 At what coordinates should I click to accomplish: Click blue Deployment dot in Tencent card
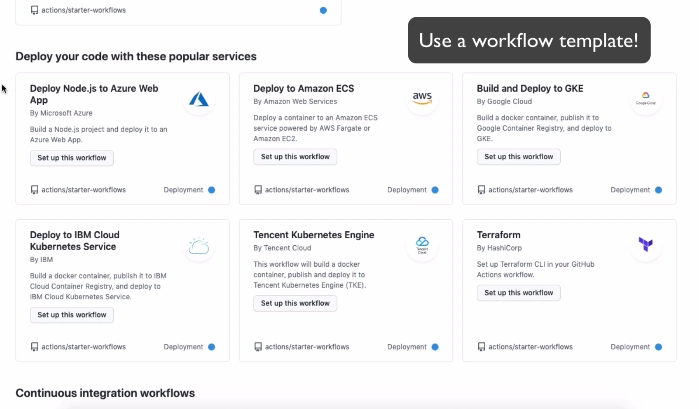click(x=435, y=347)
